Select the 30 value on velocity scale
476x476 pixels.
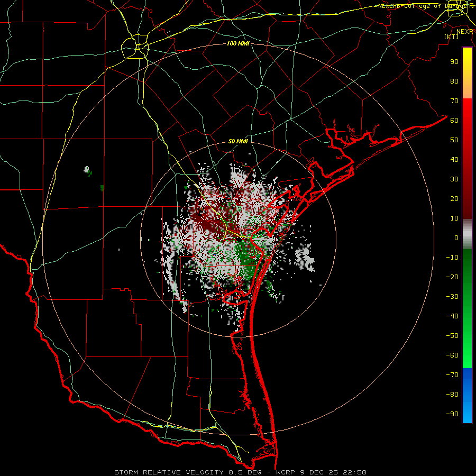coord(454,179)
